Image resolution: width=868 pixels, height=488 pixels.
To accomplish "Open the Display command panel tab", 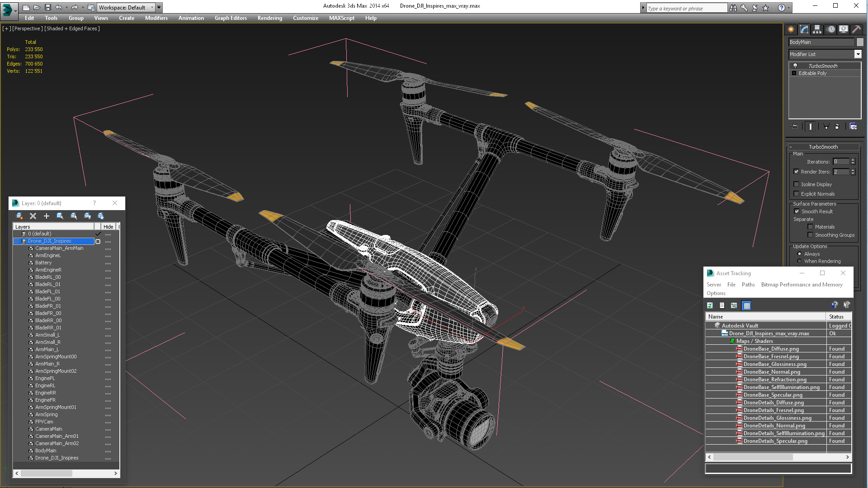I will 844,29.
